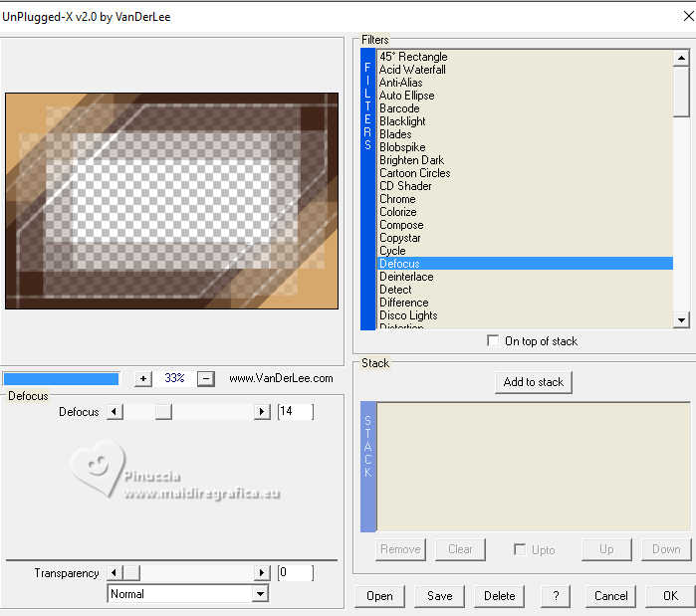696x616 pixels.
Task: Click the zoom out minus button
Action: [205, 379]
